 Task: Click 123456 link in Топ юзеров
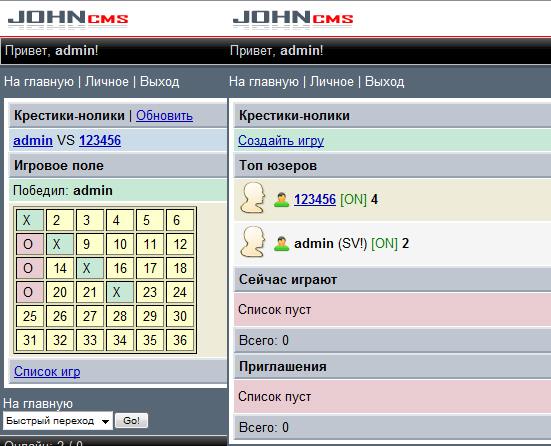[315, 199]
